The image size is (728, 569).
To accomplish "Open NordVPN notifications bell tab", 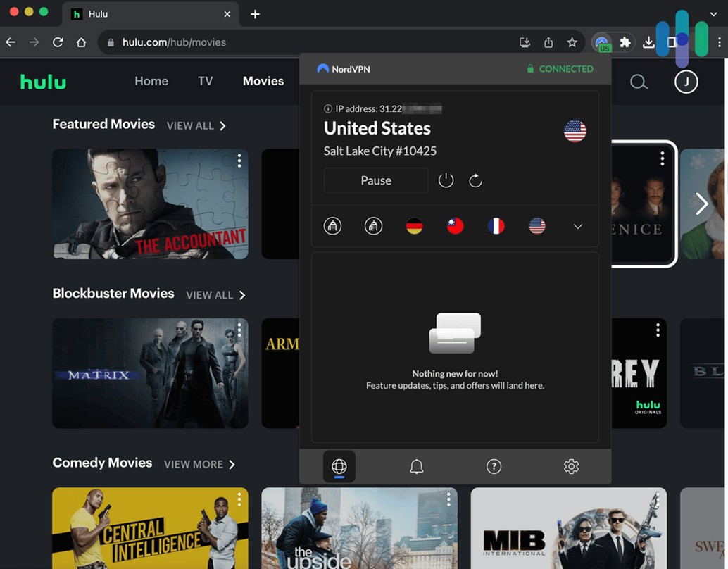I will tap(417, 466).
